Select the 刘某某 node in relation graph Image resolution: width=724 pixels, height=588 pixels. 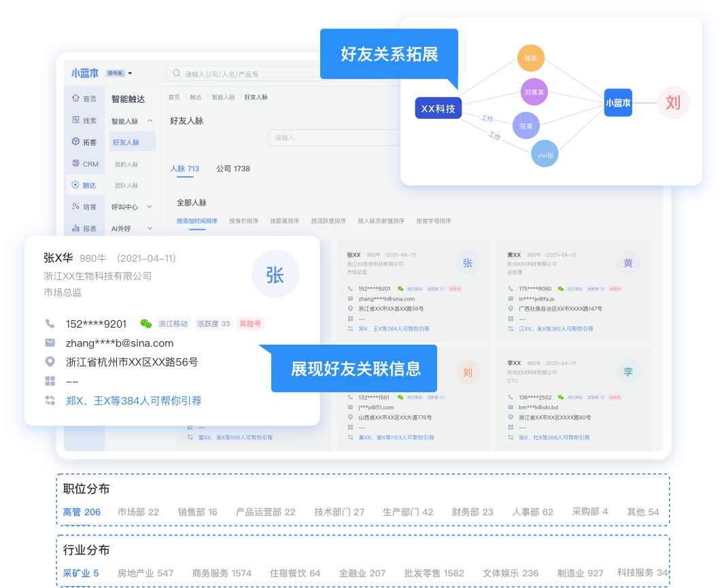(534, 92)
